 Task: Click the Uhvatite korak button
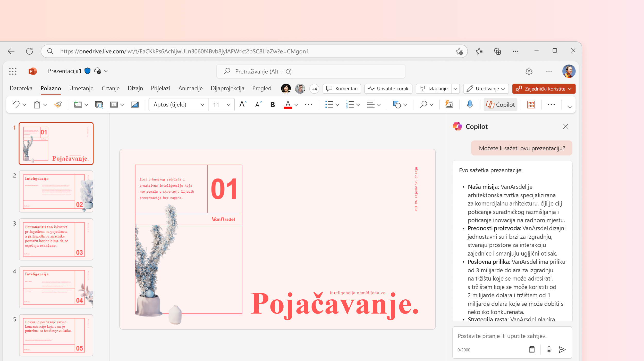(388, 89)
